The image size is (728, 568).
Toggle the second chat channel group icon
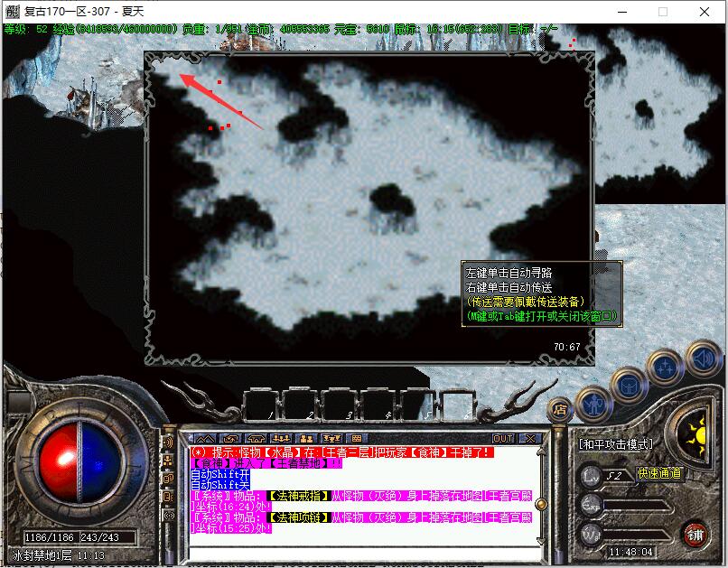pyautogui.click(x=168, y=461)
